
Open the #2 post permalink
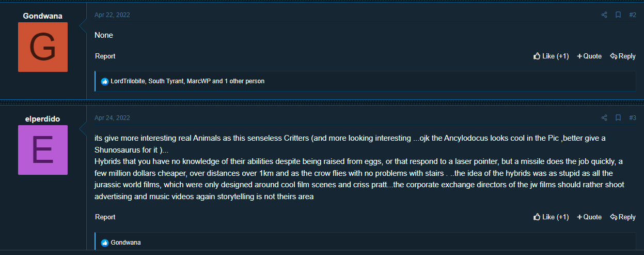click(x=633, y=15)
